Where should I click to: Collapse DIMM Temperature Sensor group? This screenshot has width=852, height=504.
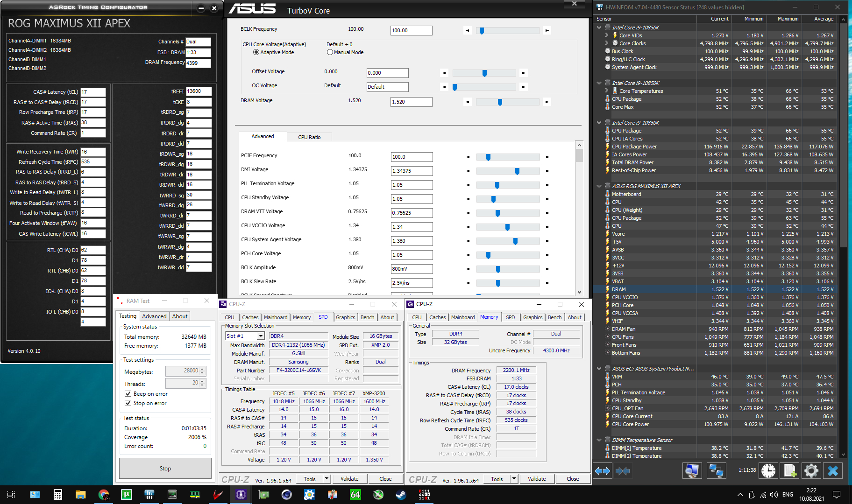(599, 440)
